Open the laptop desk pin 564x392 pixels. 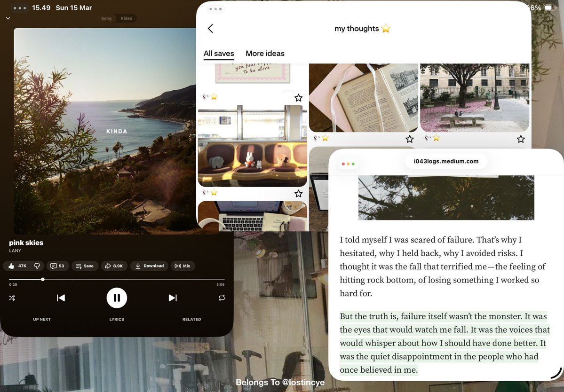tap(252, 216)
